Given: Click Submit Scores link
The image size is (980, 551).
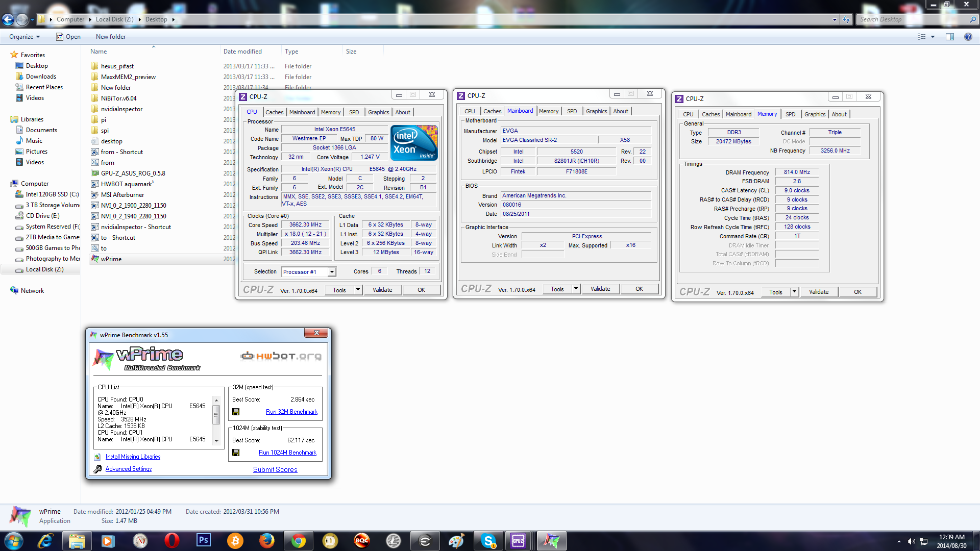Looking at the screenshot, I should [x=275, y=470].
